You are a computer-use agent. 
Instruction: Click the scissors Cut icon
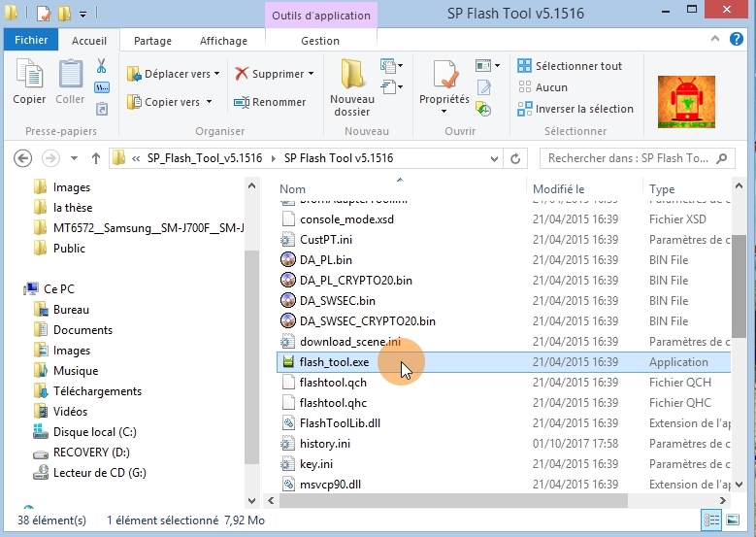pyautogui.click(x=101, y=66)
